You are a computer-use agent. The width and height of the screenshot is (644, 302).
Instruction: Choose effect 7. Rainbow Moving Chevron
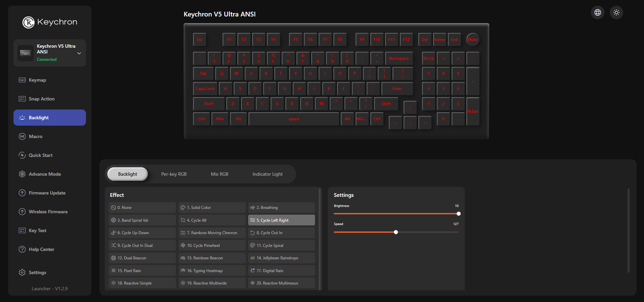[212, 233]
